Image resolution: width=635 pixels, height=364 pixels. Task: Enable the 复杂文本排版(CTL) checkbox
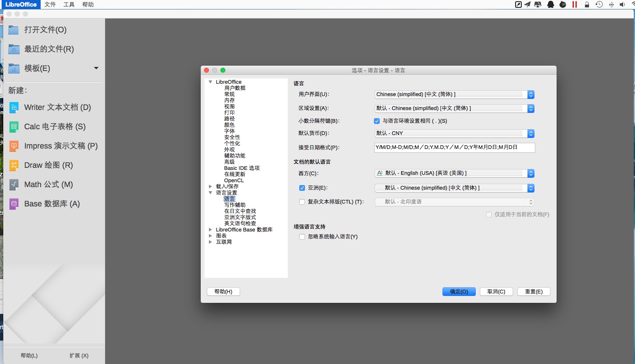coord(302,202)
